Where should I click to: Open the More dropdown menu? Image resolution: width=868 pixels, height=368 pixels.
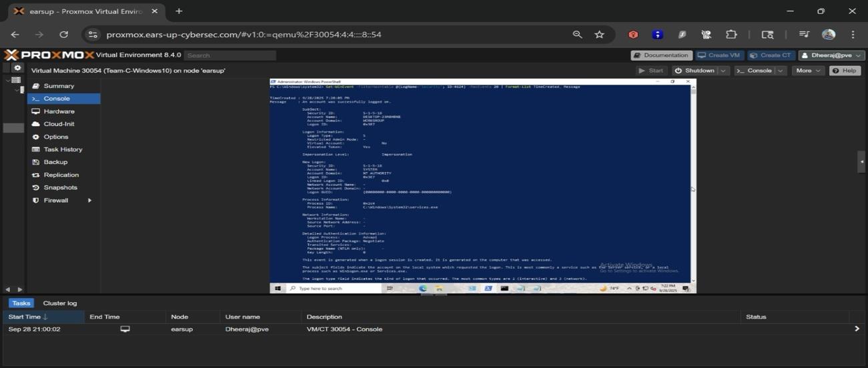[808, 71]
